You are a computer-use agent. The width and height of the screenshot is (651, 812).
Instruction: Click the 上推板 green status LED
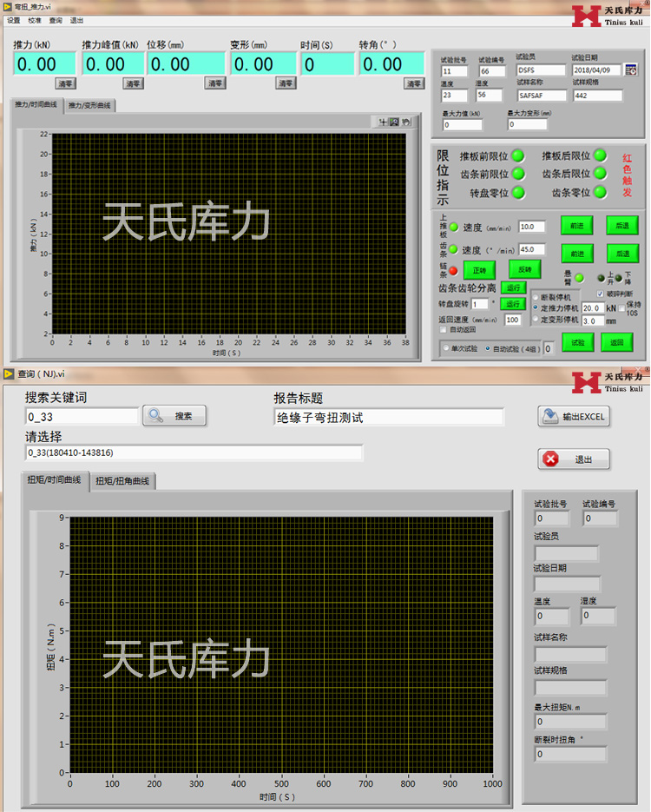pos(454,227)
